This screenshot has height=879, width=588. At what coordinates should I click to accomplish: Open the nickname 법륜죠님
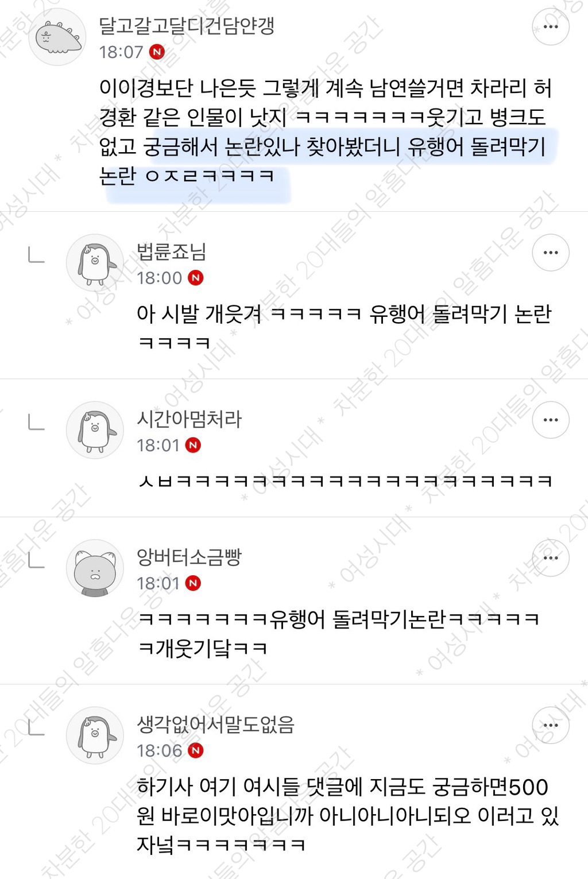pyautogui.click(x=171, y=251)
